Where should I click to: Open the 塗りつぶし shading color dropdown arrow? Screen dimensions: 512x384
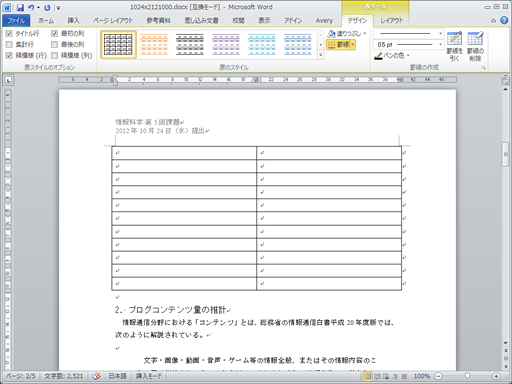(365, 34)
